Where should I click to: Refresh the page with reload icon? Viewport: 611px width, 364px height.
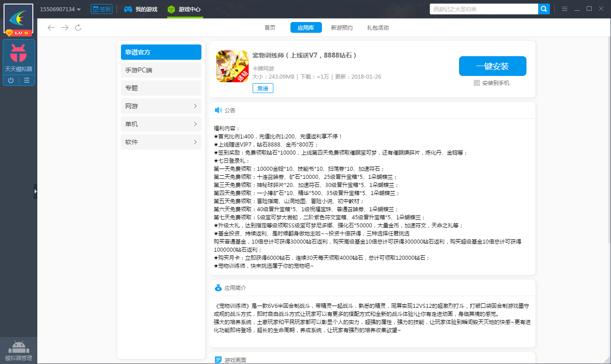point(78,28)
